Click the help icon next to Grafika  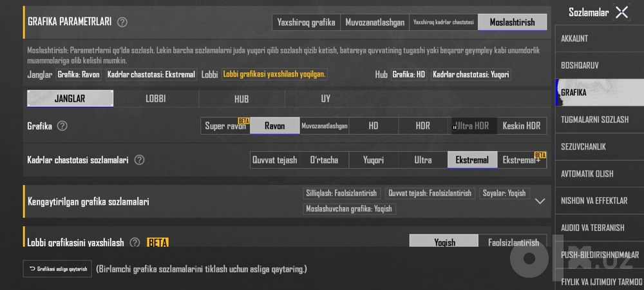pyautogui.click(x=62, y=126)
